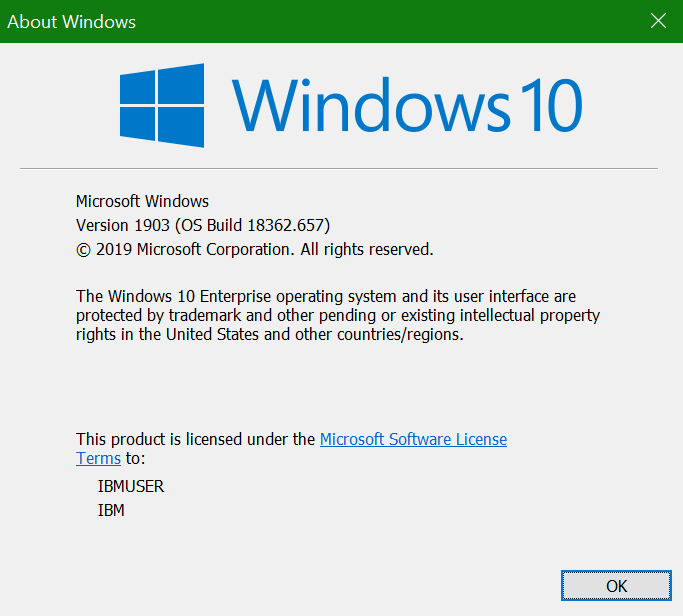Click the 'Version 1903 (OS Build 18362.657)' text
The width and height of the screenshot is (683, 616).
coord(203,225)
